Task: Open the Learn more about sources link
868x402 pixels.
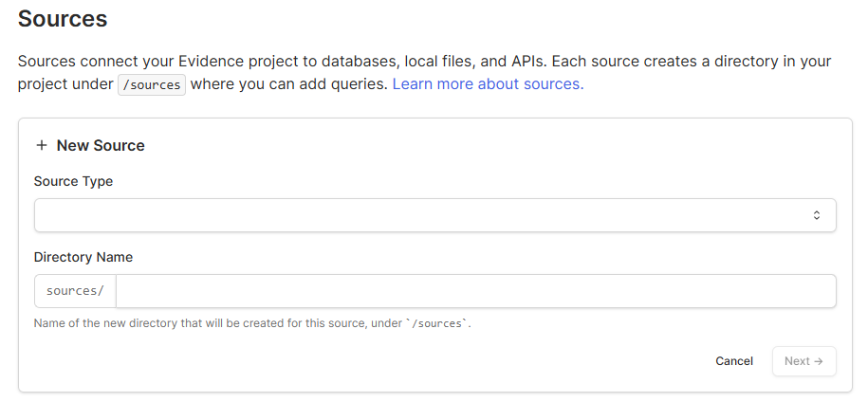Action: coord(488,84)
